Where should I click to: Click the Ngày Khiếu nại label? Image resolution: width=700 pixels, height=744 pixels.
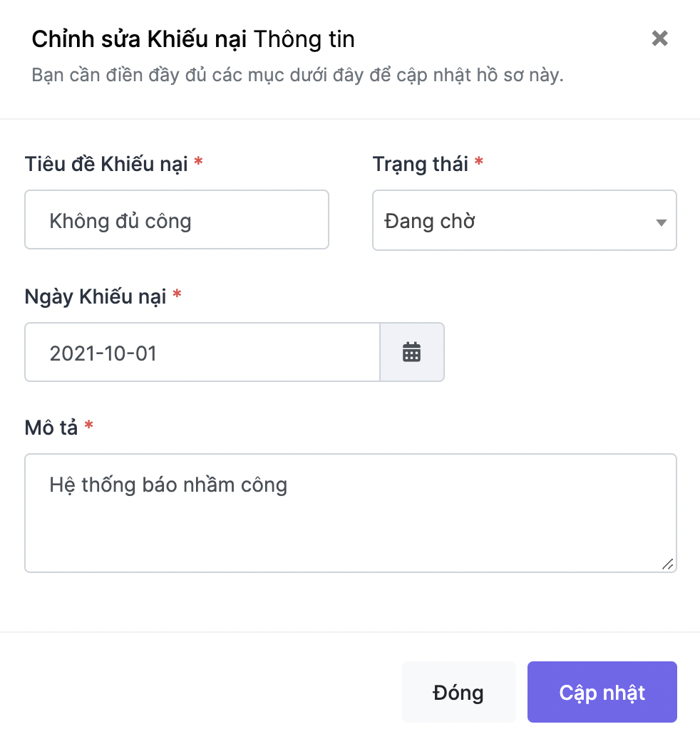click(x=96, y=296)
